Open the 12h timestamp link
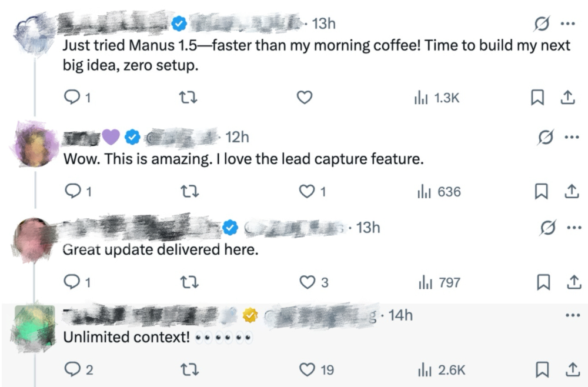Viewport: 588px width, 387px height. [238, 137]
